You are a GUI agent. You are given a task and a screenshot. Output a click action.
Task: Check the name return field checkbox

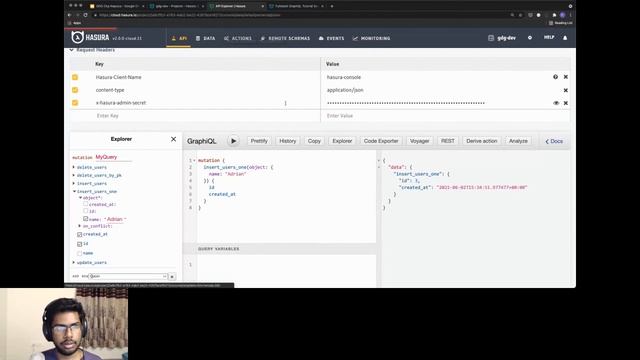pos(80,253)
